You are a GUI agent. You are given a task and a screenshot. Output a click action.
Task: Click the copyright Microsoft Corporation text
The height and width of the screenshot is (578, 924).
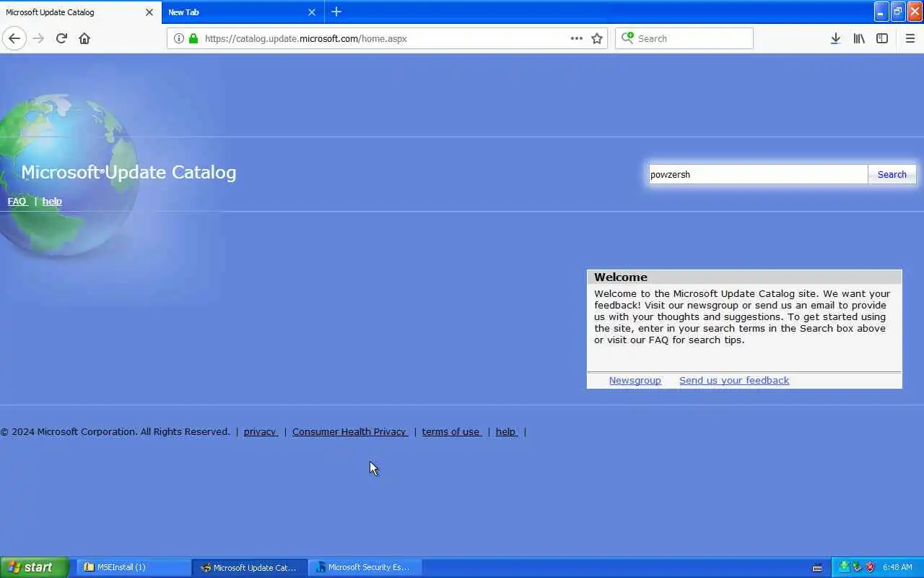(115, 431)
